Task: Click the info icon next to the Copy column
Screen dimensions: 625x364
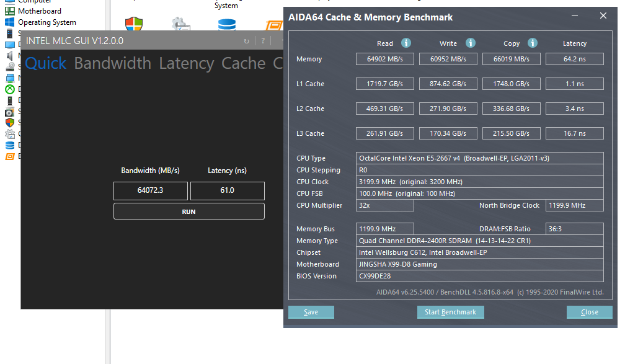Action: [533, 43]
